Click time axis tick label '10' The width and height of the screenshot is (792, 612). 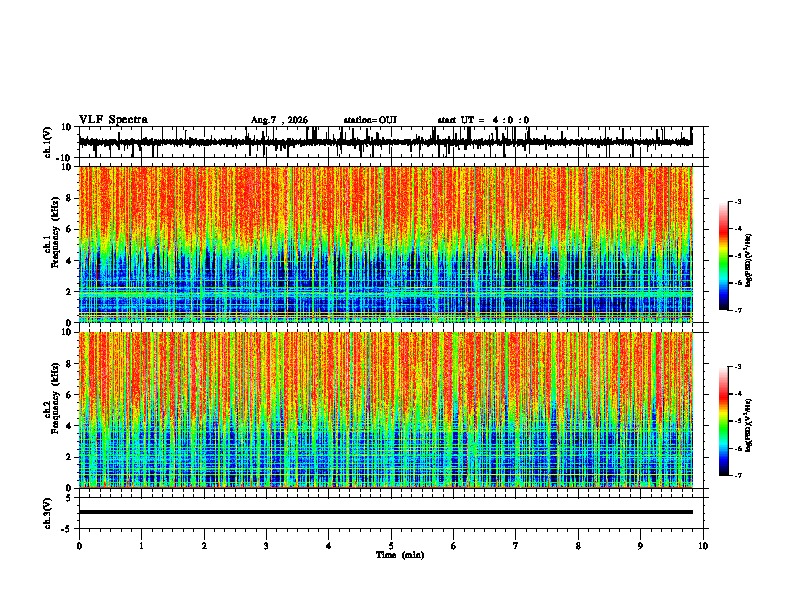pos(703,546)
